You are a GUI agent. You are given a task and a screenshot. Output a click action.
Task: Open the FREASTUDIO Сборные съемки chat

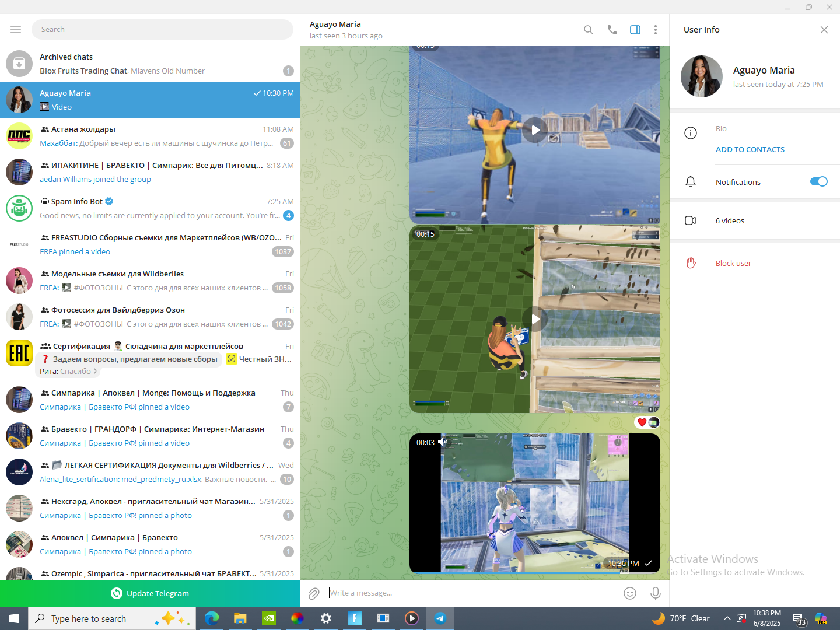[x=150, y=244]
